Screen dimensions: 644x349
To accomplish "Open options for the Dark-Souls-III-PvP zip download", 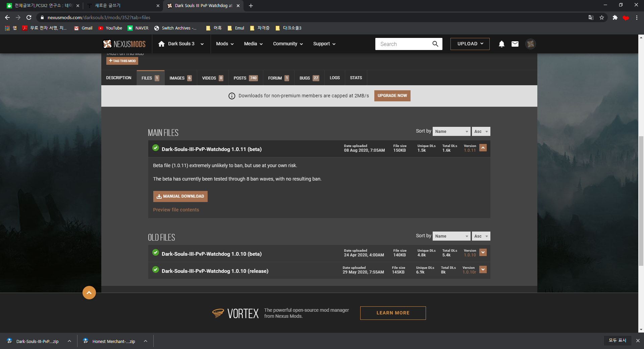I will [69, 341].
